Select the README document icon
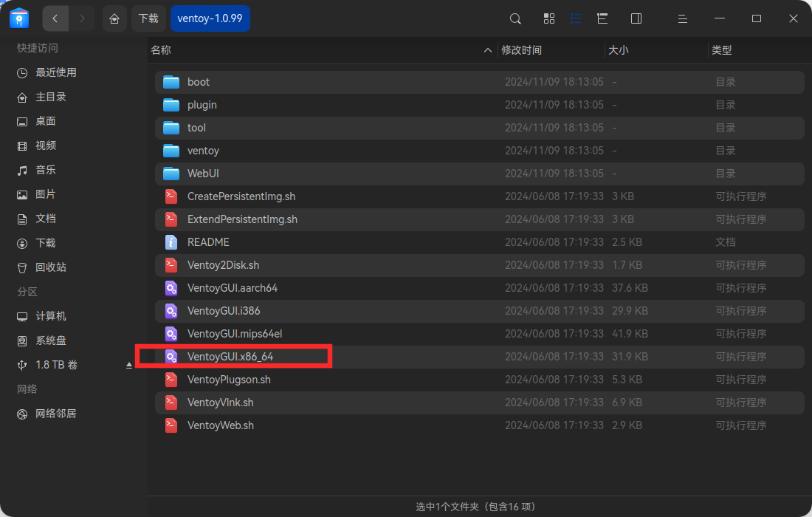Image resolution: width=812 pixels, height=517 pixels. [x=171, y=242]
